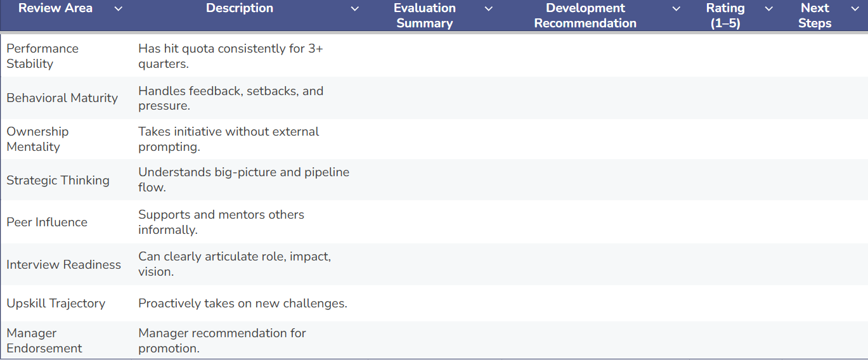868x360 pixels.
Task: Select the Rating (1–5) header label
Action: [x=725, y=16]
